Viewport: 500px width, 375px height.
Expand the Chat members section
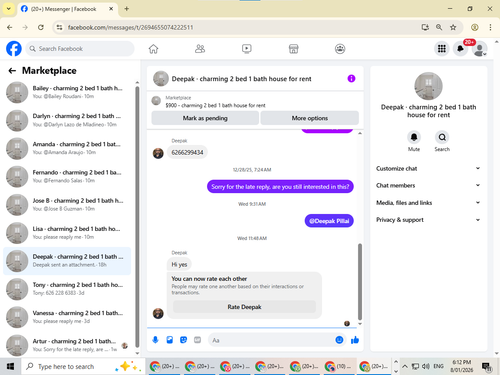pos(428,185)
